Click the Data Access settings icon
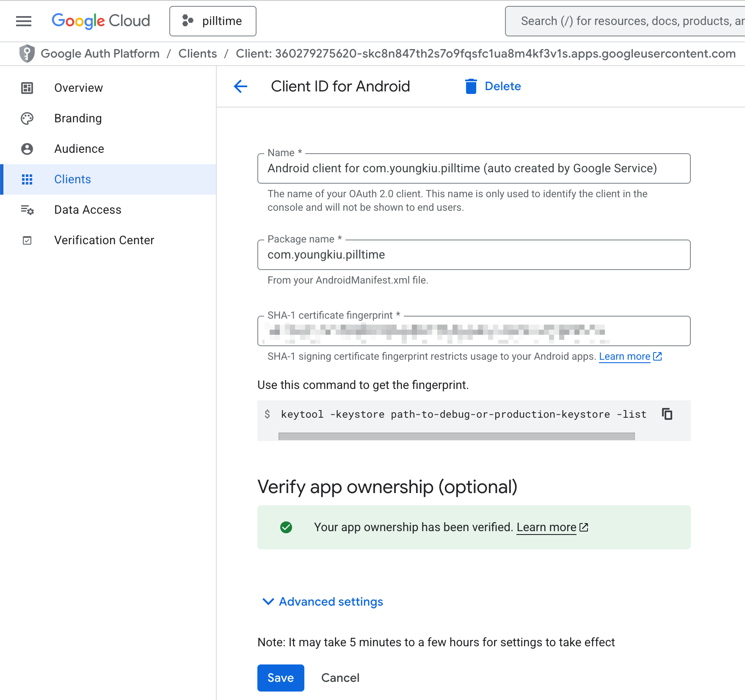 [x=27, y=210]
